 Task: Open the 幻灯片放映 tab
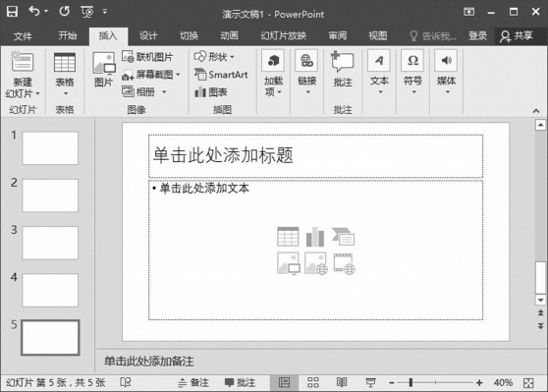pos(284,35)
